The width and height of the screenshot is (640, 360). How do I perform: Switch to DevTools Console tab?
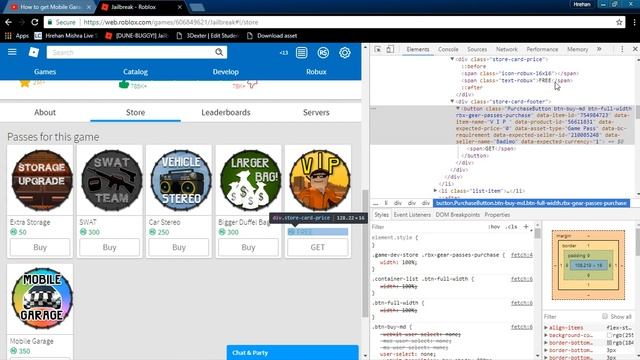point(448,49)
